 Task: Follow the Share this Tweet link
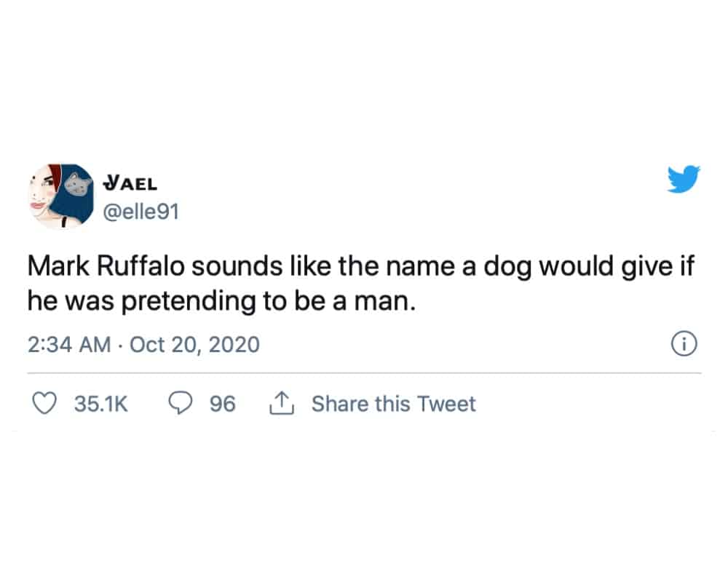[393, 404]
